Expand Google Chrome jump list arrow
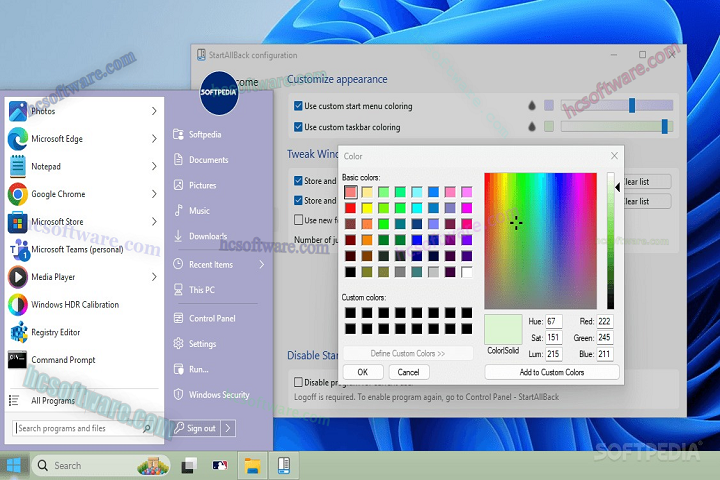The width and height of the screenshot is (720, 480). (154, 194)
